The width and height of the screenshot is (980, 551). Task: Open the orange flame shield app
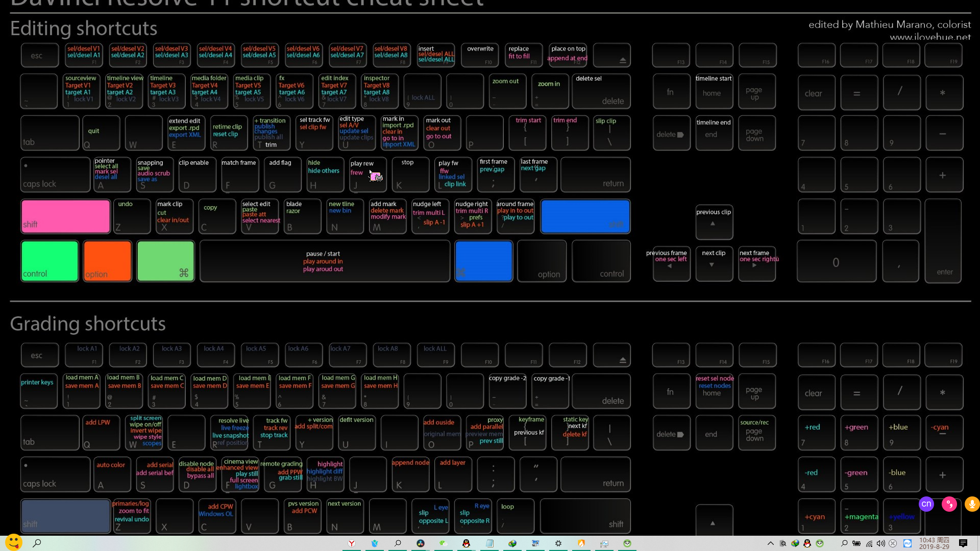point(581,543)
